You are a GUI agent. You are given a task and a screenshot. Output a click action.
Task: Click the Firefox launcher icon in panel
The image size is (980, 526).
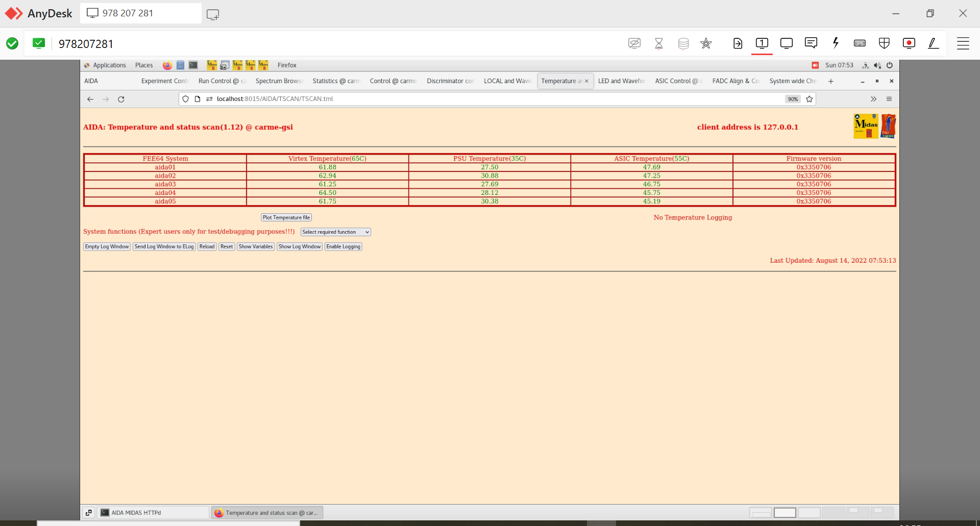tap(167, 65)
